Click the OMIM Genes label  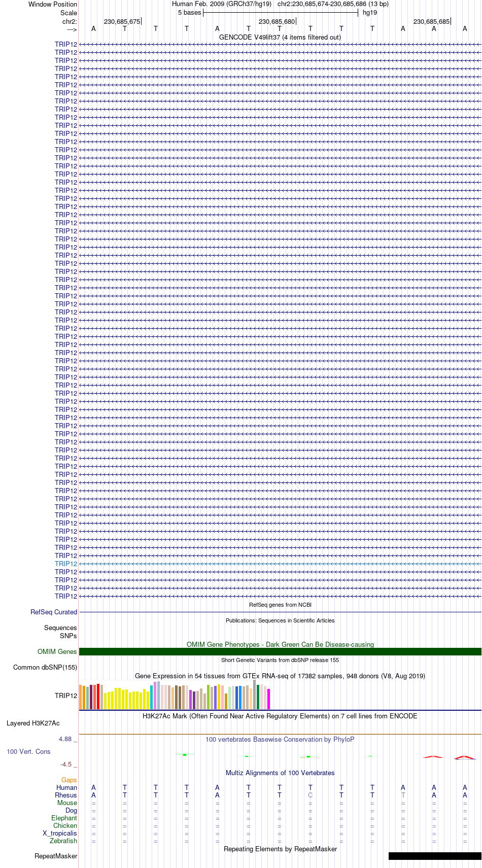(57, 651)
